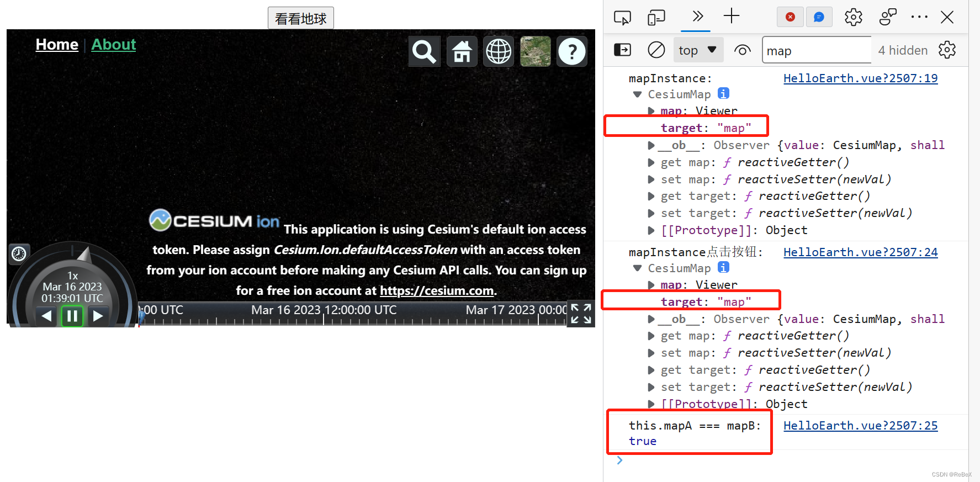Open the DevTools error count badge
The height and width of the screenshot is (482, 980).
790,17
